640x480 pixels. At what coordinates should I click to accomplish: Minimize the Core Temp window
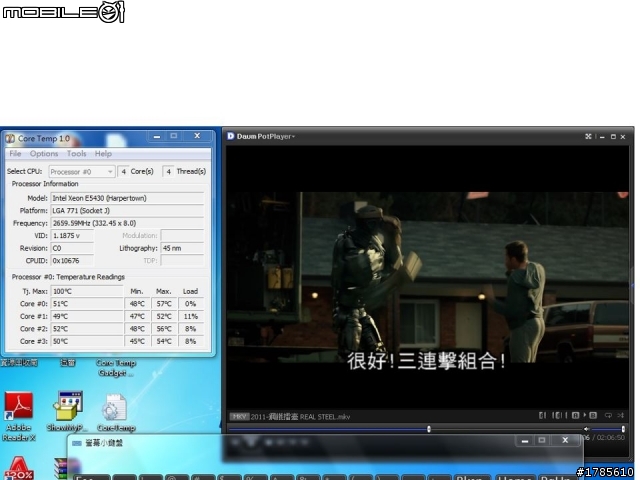[157, 136]
